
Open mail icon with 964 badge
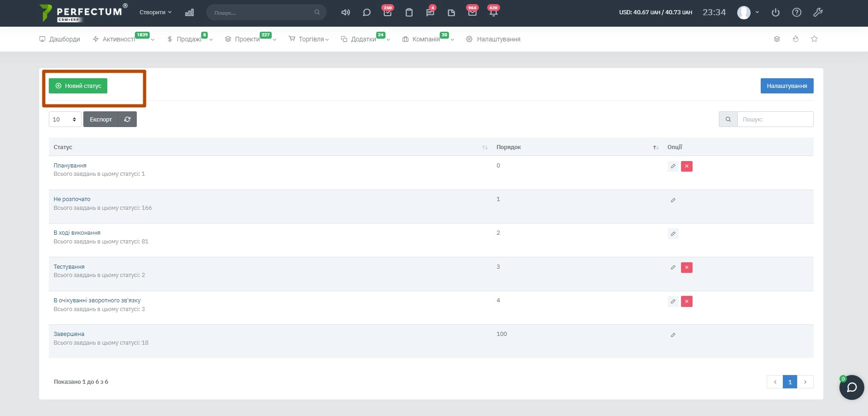pos(472,12)
